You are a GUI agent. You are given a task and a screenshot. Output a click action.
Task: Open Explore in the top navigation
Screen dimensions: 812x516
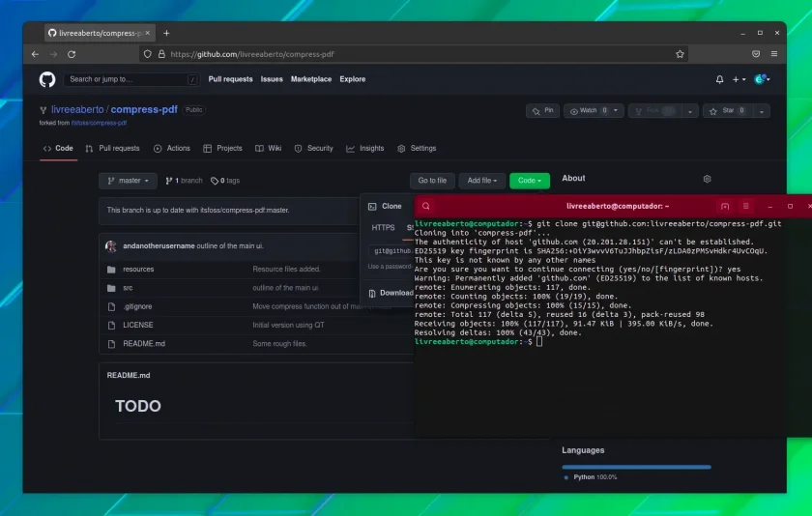coord(353,79)
